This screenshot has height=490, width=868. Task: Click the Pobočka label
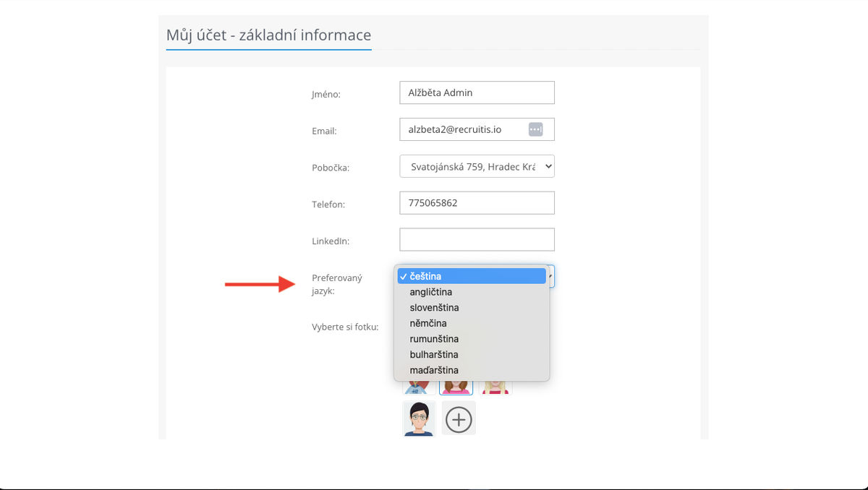(331, 168)
